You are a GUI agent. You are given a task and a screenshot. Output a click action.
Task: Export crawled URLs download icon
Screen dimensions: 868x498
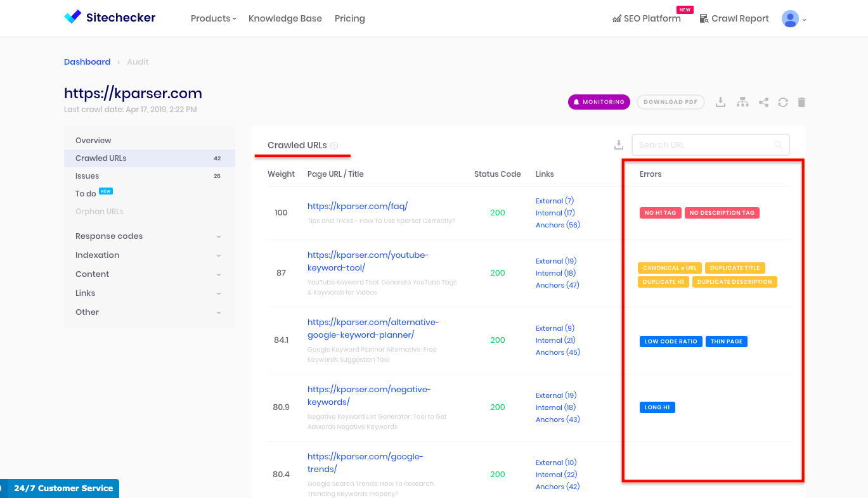619,145
